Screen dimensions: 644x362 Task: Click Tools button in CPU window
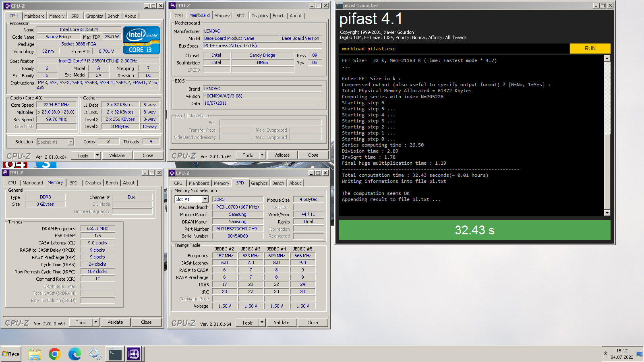pyautogui.click(x=83, y=155)
